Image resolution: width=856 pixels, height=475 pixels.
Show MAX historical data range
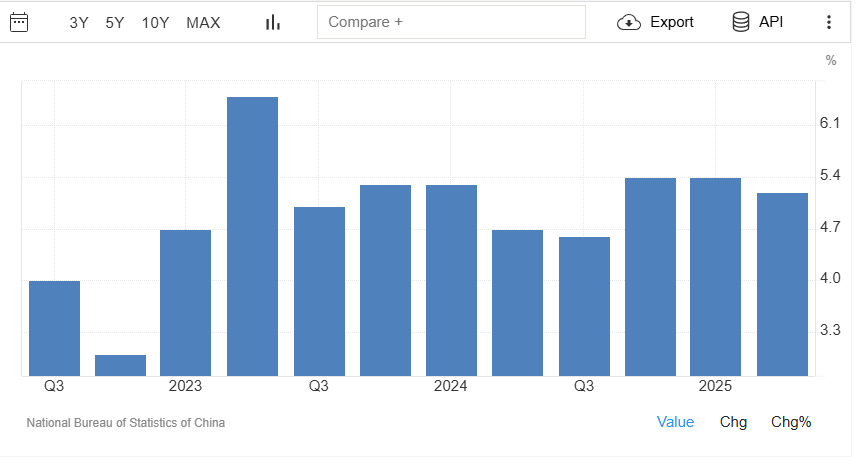tap(203, 22)
